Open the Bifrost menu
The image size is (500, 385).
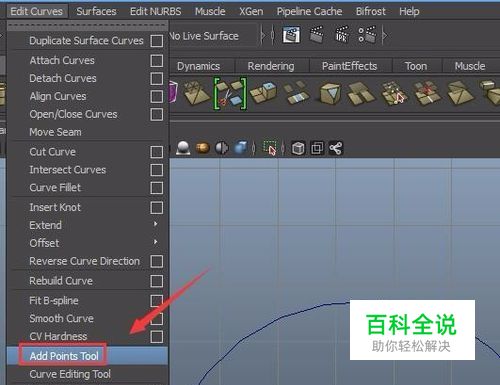pyautogui.click(x=371, y=11)
